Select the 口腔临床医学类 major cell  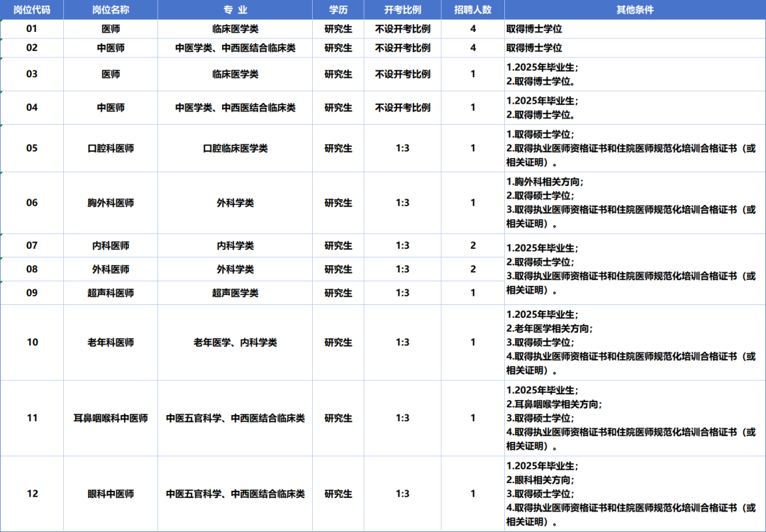(x=235, y=148)
